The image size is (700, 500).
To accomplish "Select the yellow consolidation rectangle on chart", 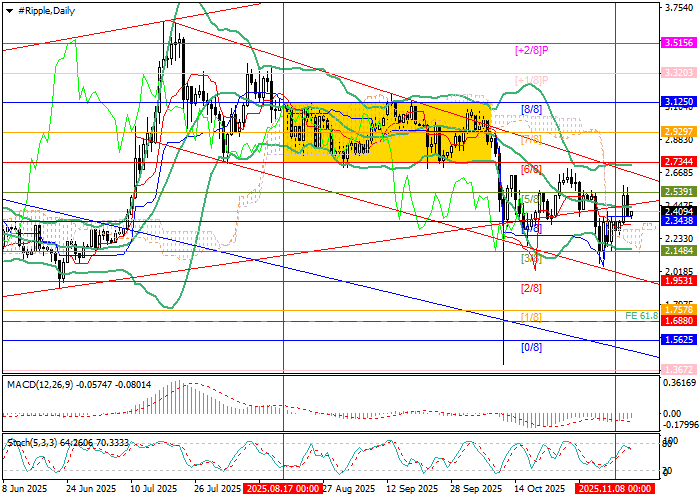I will (x=386, y=131).
